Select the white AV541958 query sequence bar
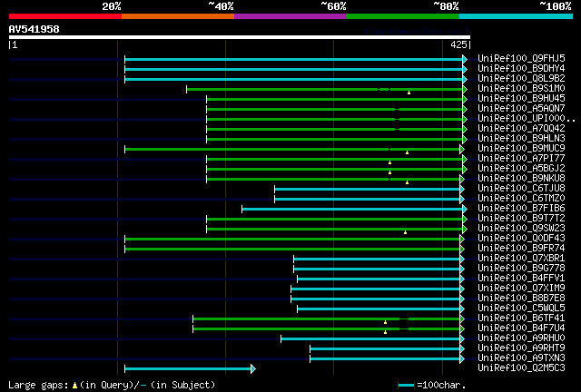This screenshot has height=392, width=581. tap(240, 37)
